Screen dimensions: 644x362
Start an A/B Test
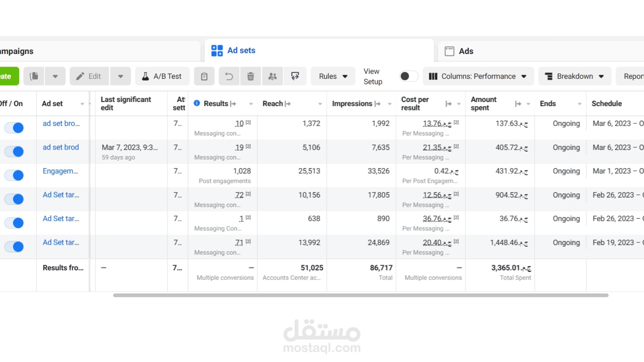(x=162, y=76)
